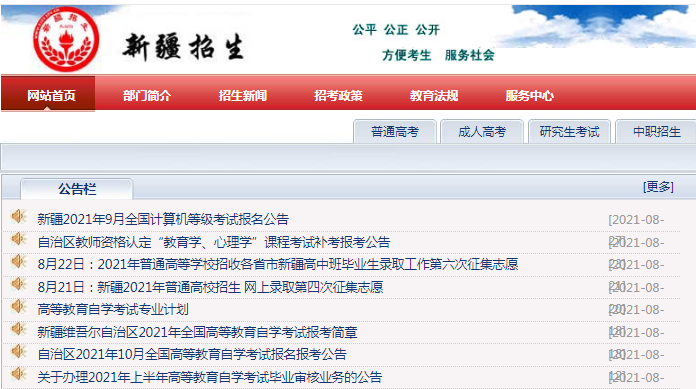696x389 pixels.
Task: Open 高等教育自学考试专业计划 link
Action: click(x=113, y=310)
